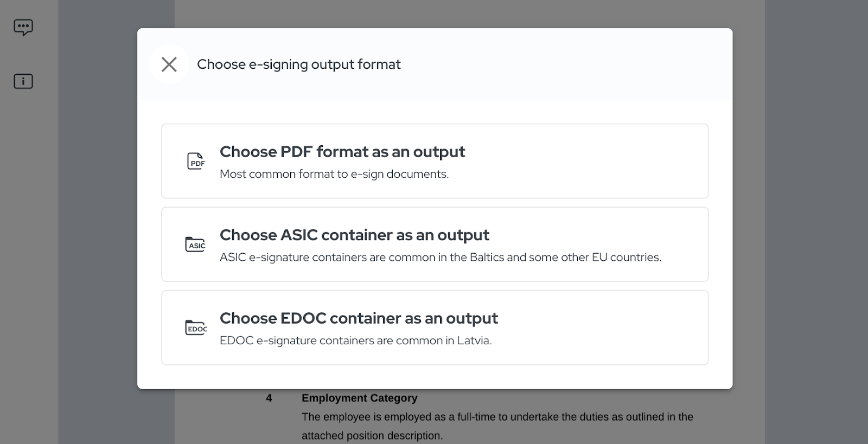This screenshot has height=444, width=868.
Task: Click the employment description text below the dialog
Action: pyautogui.click(x=496, y=417)
